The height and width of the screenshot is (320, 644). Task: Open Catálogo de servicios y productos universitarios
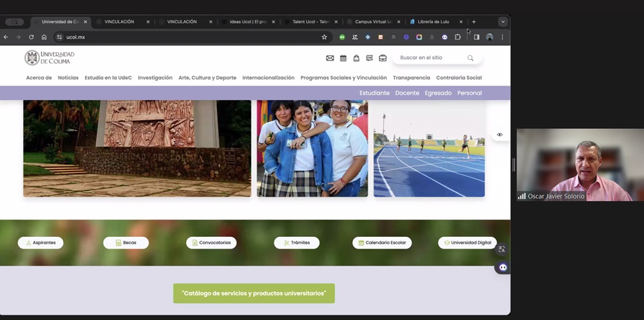[254, 294]
